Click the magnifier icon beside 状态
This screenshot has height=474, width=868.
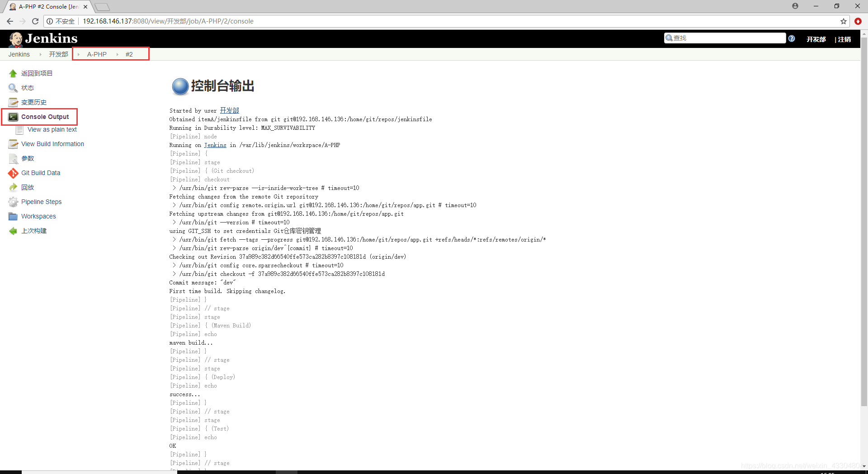pos(13,88)
